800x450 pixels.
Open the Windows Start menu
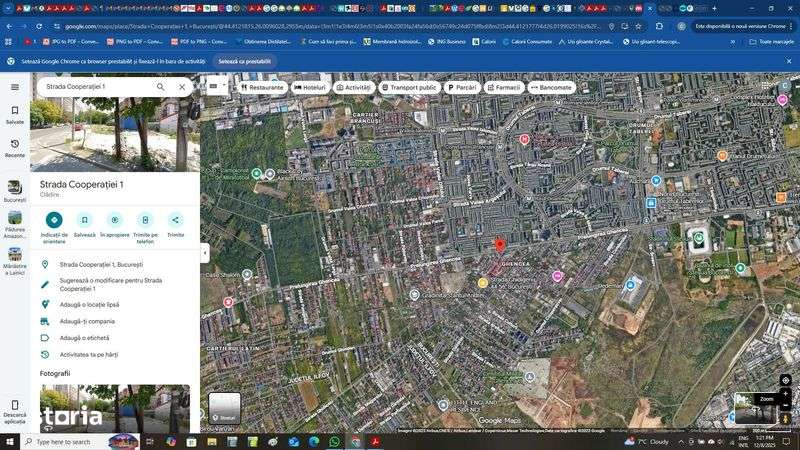point(10,441)
